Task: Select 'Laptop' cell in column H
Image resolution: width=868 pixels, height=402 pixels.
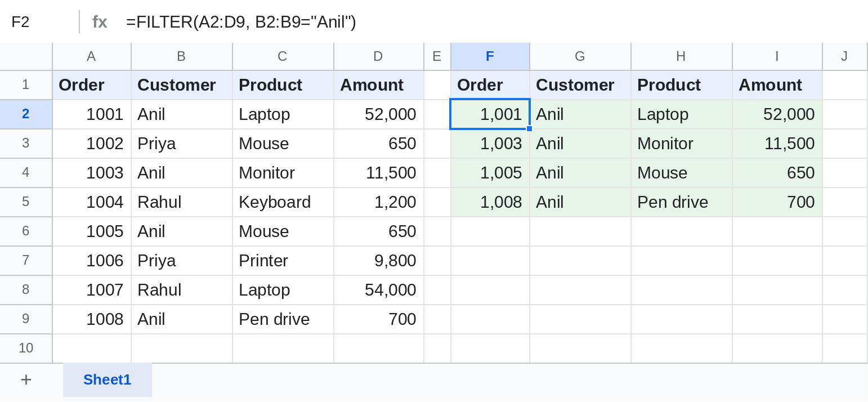Action: [x=682, y=114]
